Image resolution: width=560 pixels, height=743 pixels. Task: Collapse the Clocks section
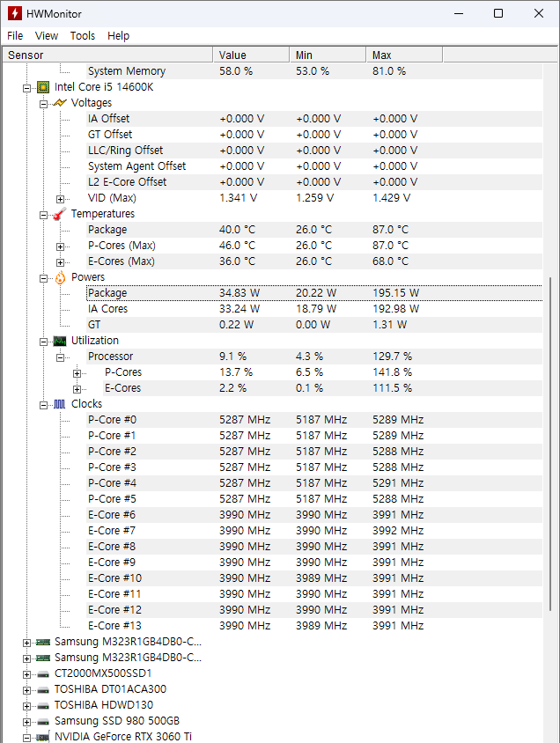point(44,405)
